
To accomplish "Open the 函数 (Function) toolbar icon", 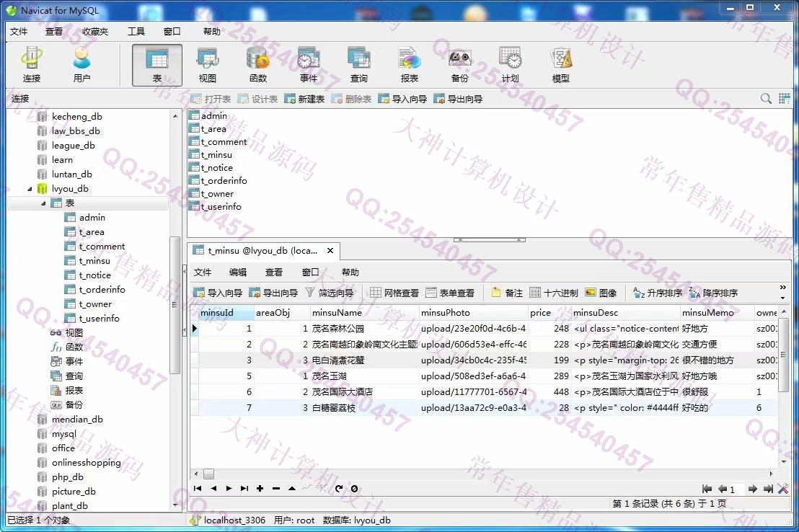I will [257, 65].
